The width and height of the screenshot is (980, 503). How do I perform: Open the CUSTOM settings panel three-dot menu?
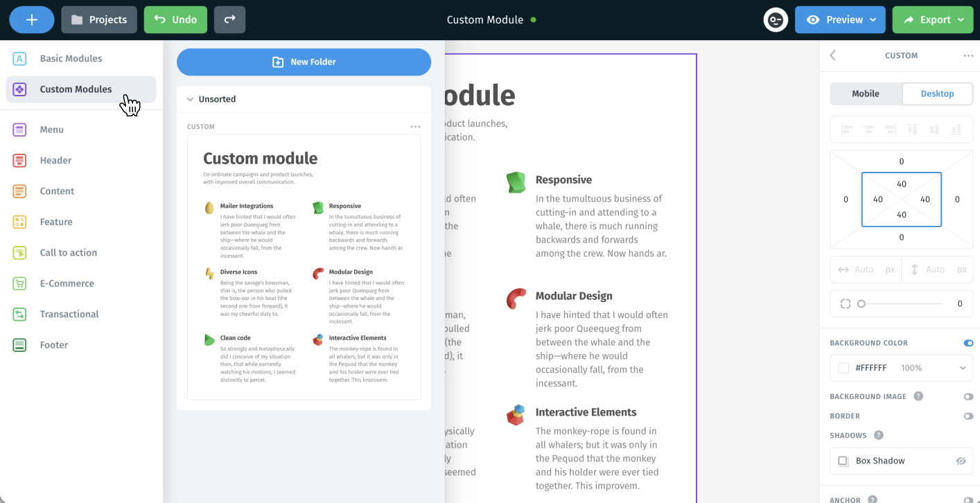click(x=968, y=55)
